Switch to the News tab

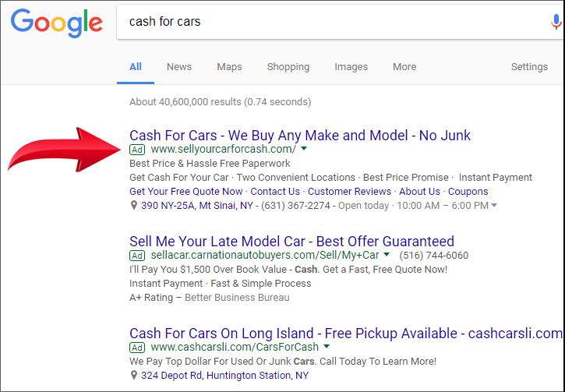pyautogui.click(x=179, y=67)
